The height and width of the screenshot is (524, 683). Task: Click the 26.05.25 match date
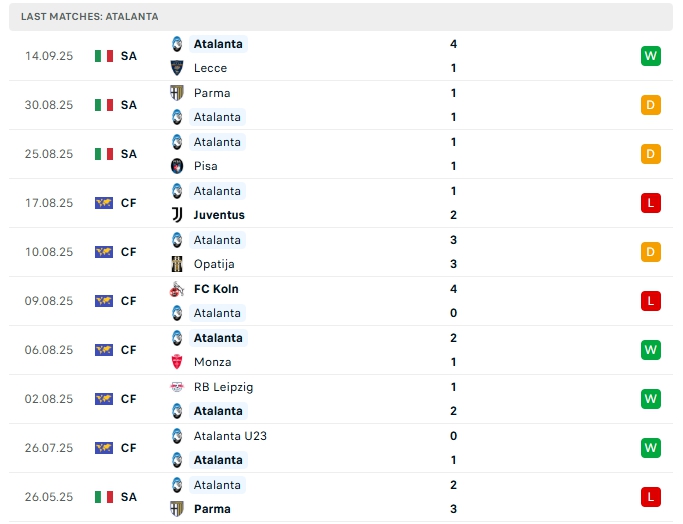[49, 497]
